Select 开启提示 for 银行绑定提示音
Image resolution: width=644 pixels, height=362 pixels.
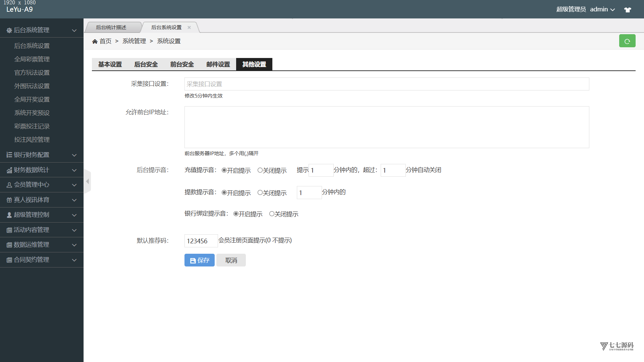point(236,214)
